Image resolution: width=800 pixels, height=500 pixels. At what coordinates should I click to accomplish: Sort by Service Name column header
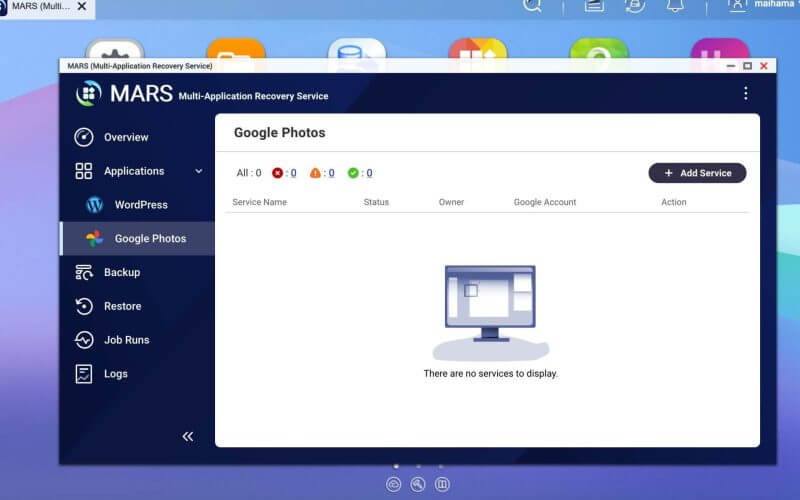click(x=259, y=202)
